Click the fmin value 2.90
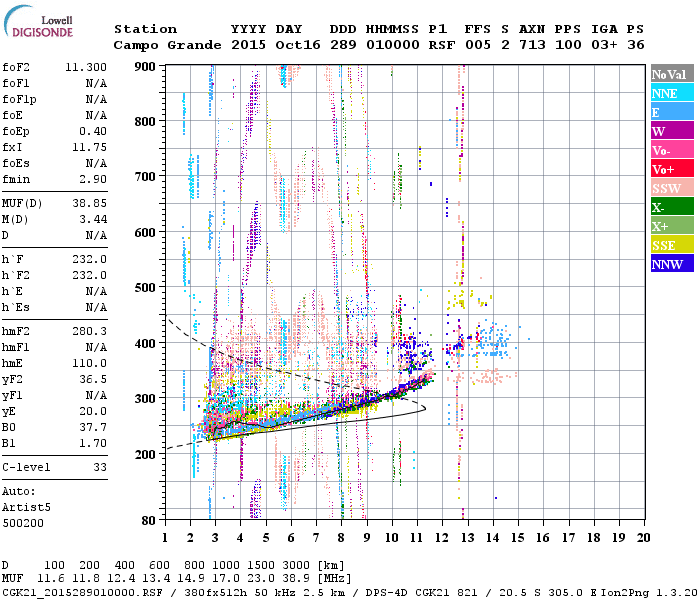The height and width of the screenshot is (600, 700). [x=93, y=179]
